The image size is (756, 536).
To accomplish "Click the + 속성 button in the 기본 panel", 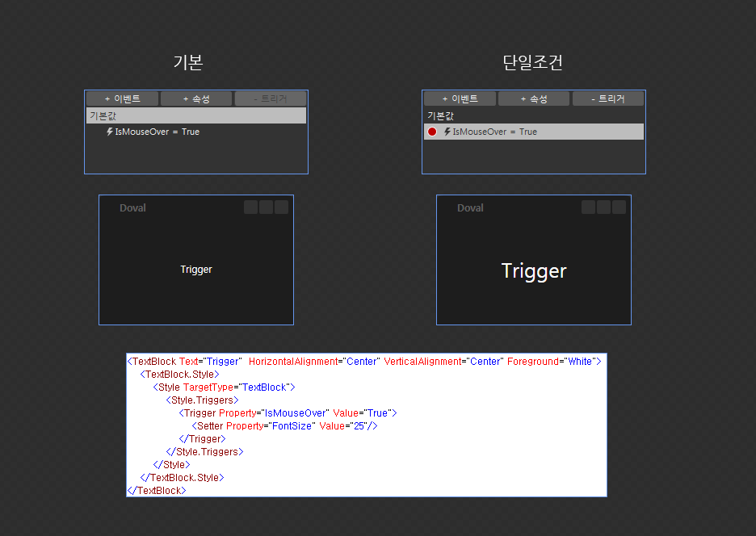I will pos(196,98).
